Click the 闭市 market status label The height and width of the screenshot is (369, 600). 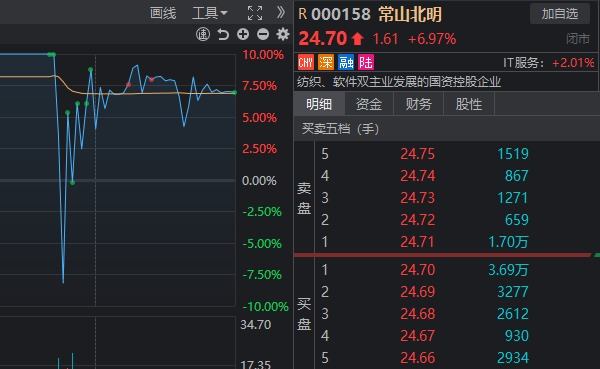[577, 39]
